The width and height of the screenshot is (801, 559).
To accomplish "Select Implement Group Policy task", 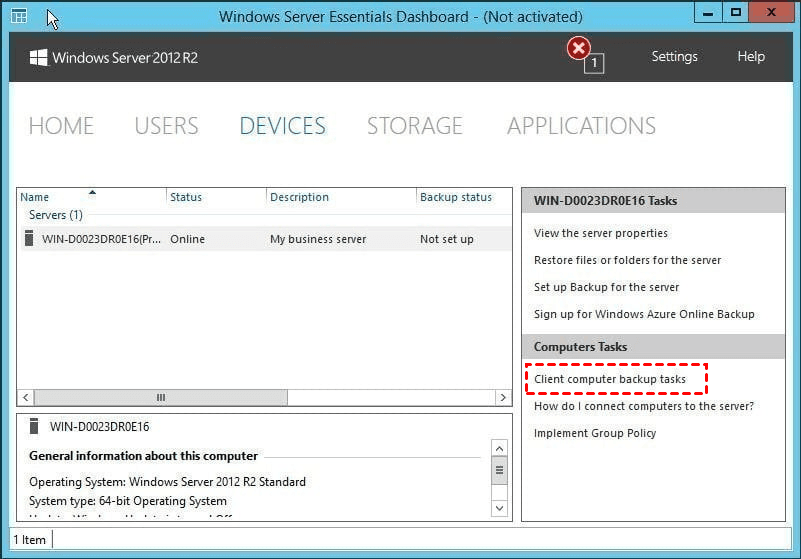I will click(x=595, y=433).
